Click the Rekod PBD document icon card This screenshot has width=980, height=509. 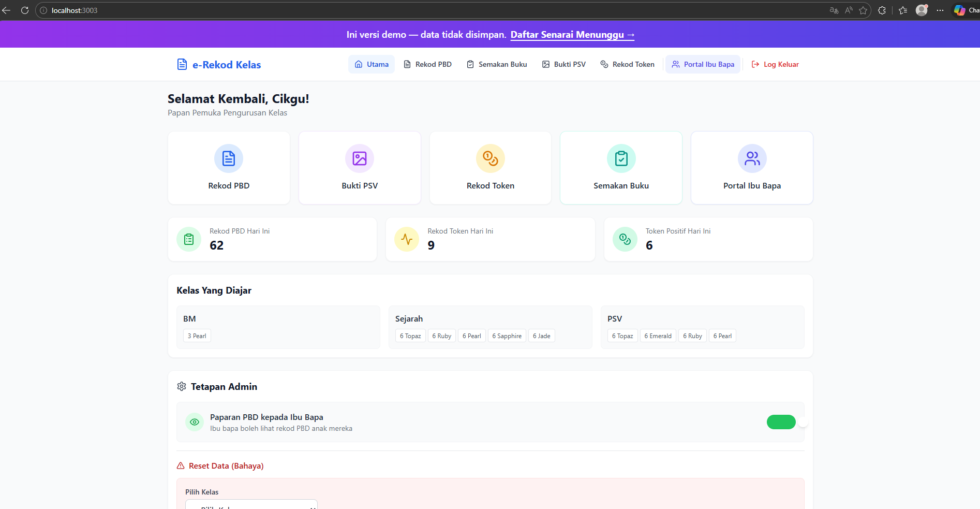[229, 168]
